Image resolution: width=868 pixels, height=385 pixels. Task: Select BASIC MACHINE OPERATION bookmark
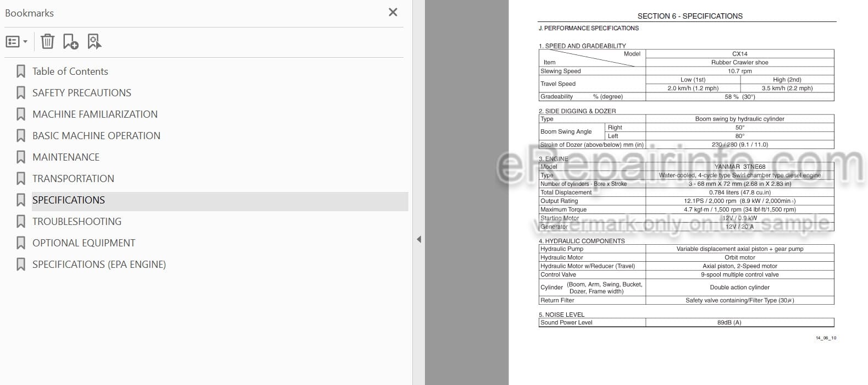pos(96,136)
